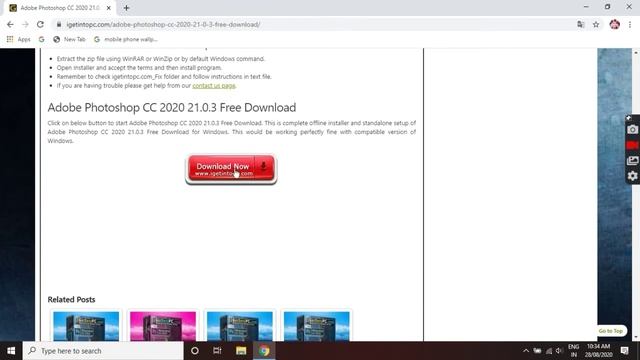Click 'Extract the zip file using WinRAR' line
This screenshot has height=360, width=640.
161,59
